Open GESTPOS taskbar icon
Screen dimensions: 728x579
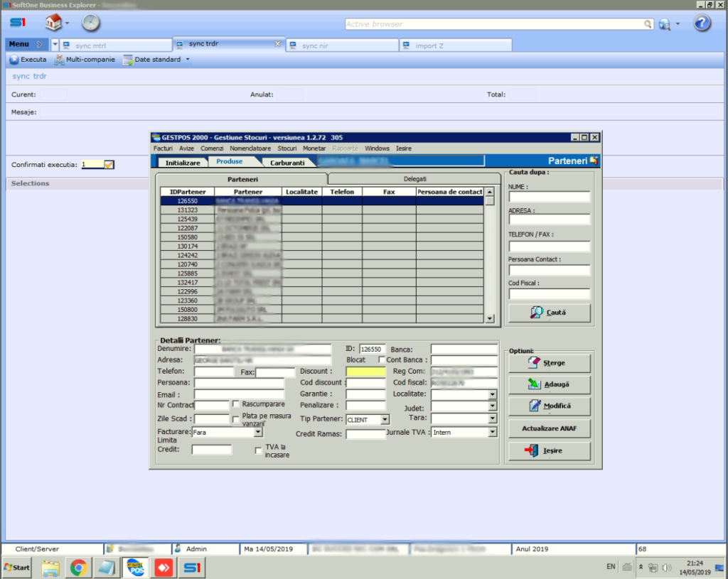[x=135, y=568]
